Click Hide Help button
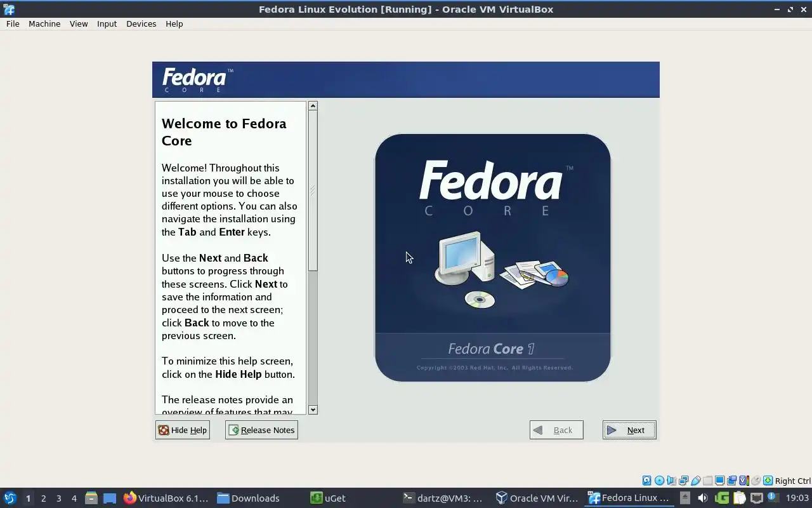 (x=183, y=430)
